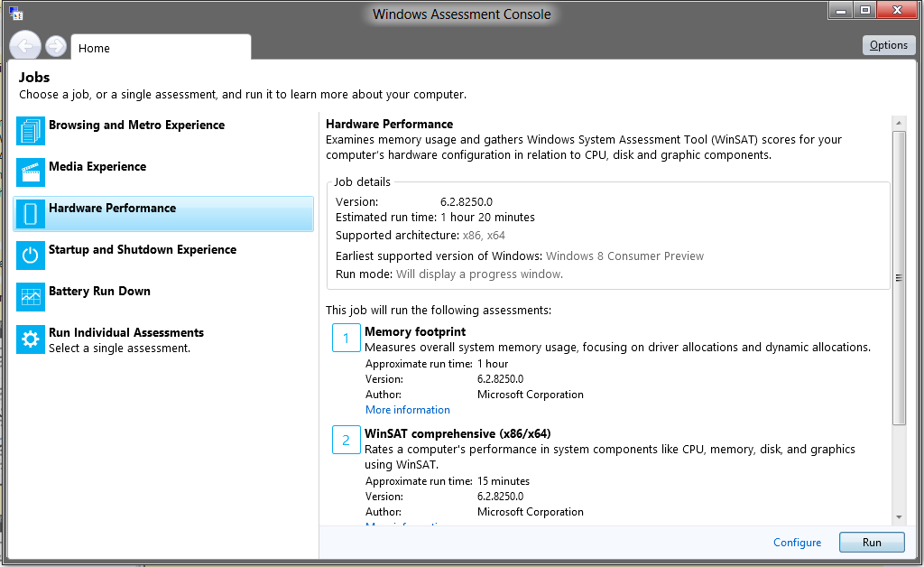
Task: Click the scrollbar up arrow
Action: (x=899, y=123)
